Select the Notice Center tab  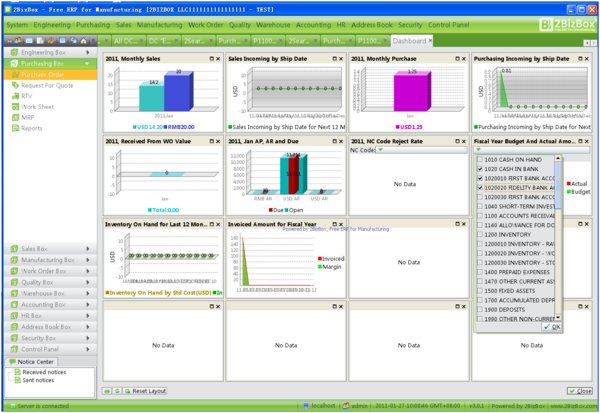coord(32,362)
